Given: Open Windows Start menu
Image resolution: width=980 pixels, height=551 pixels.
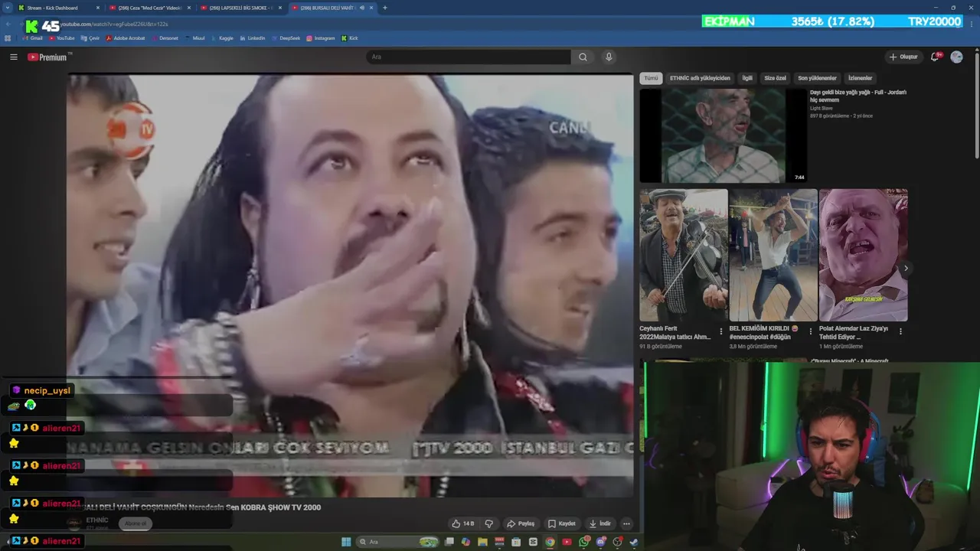Looking at the screenshot, I should [346, 542].
